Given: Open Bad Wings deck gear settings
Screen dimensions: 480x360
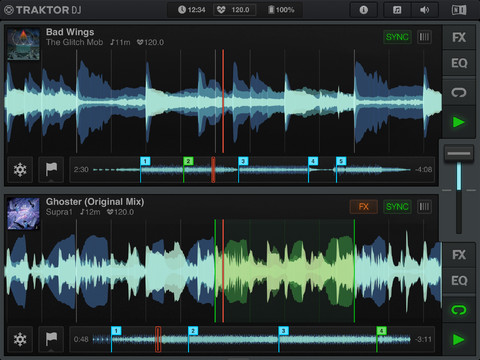Looking at the screenshot, I should pyautogui.click(x=20, y=170).
